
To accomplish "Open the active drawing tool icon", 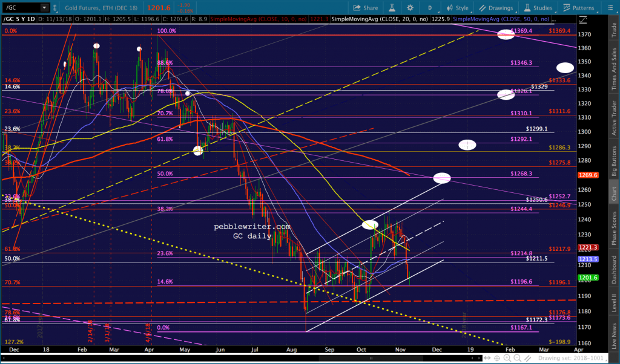I will point(527,358).
